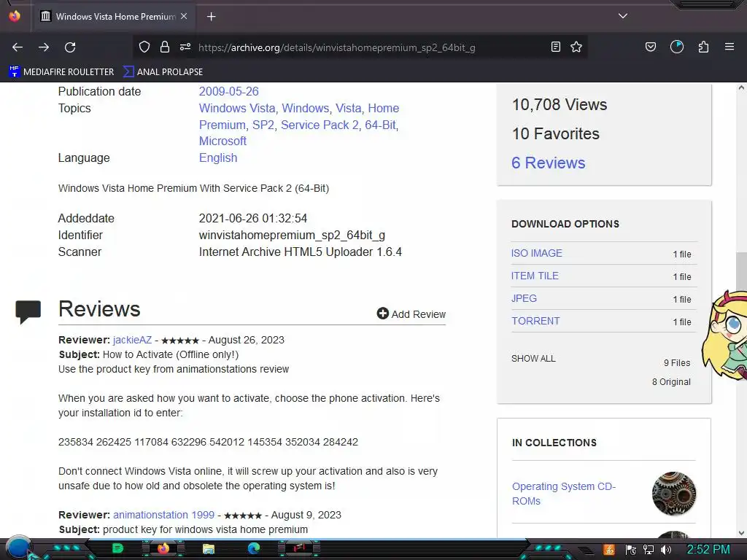Click the scrollbar down arrow

point(741,532)
